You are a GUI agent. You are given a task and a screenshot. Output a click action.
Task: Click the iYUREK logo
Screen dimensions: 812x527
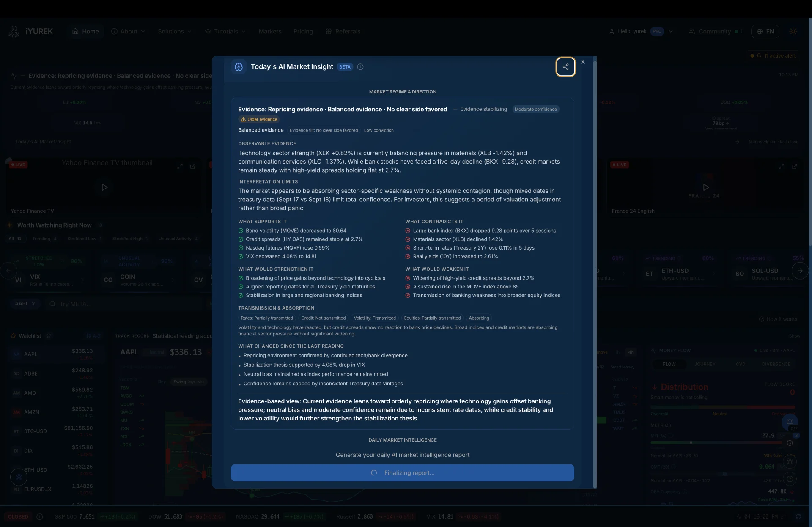pos(30,31)
